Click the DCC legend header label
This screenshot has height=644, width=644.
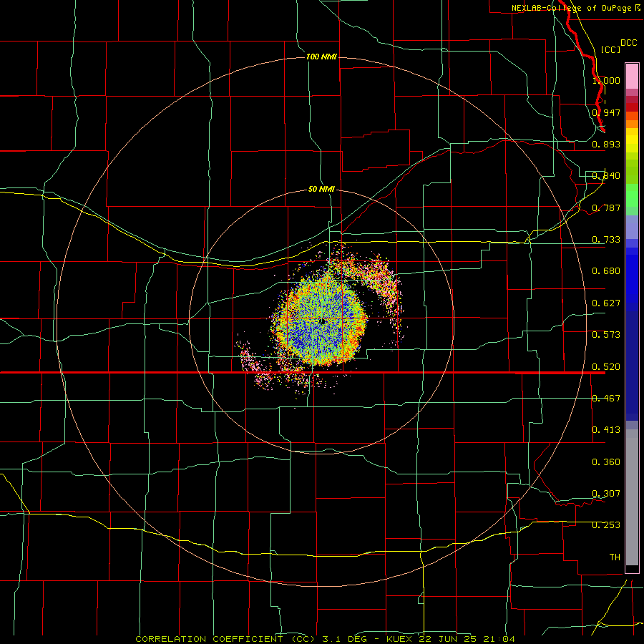pyautogui.click(x=628, y=43)
